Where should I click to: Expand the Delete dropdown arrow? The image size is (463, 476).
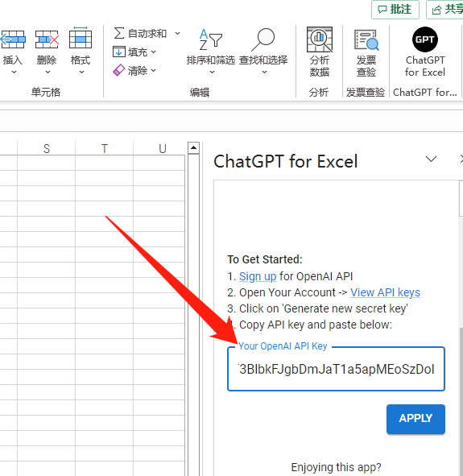click(48, 72)
